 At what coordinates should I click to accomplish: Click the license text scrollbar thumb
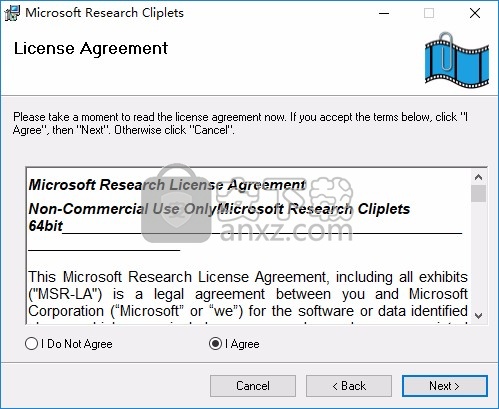pyautogui.click(x=479, y=193)
